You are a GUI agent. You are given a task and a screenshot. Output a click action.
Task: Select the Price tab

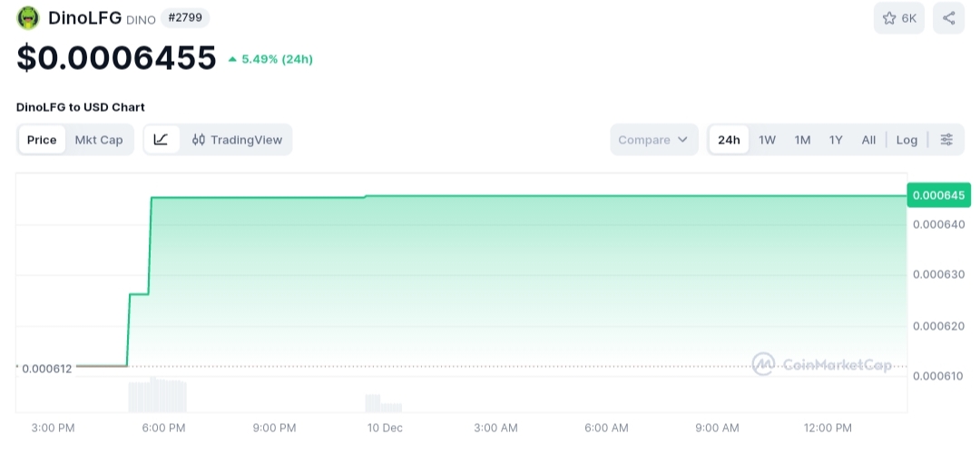click(42, 140)
